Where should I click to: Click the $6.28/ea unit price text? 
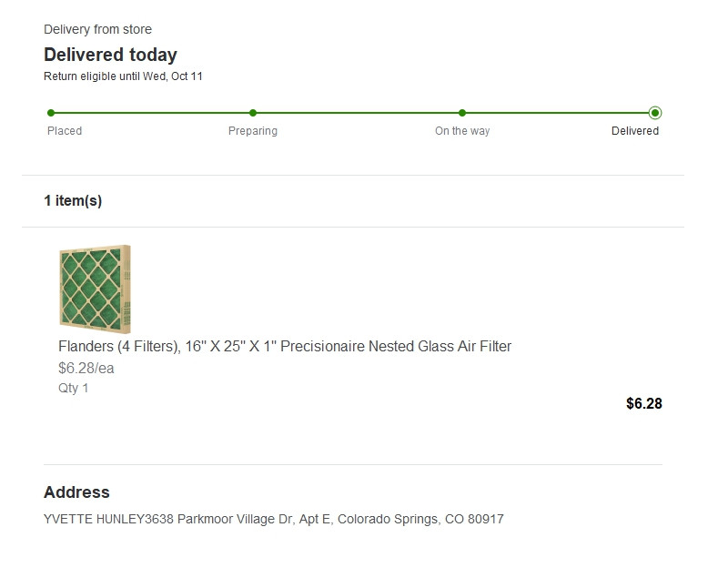(x=86, y=368)
